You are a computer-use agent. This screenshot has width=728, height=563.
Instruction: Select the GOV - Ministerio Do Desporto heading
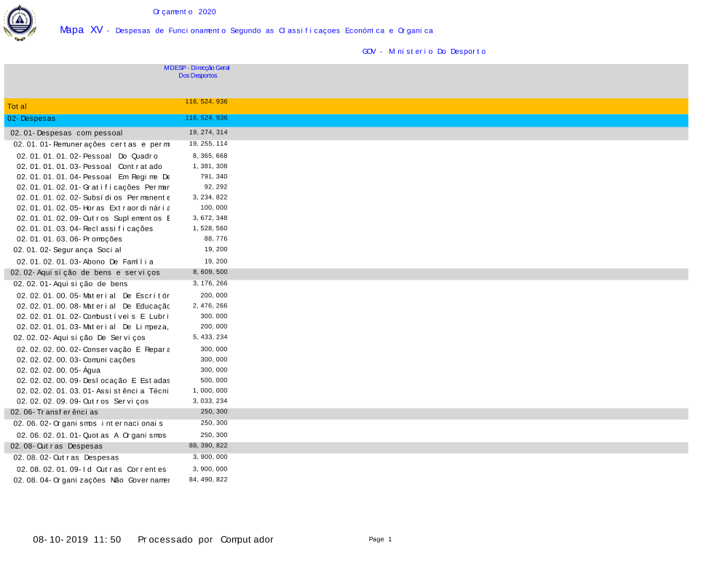pos(424,51)
